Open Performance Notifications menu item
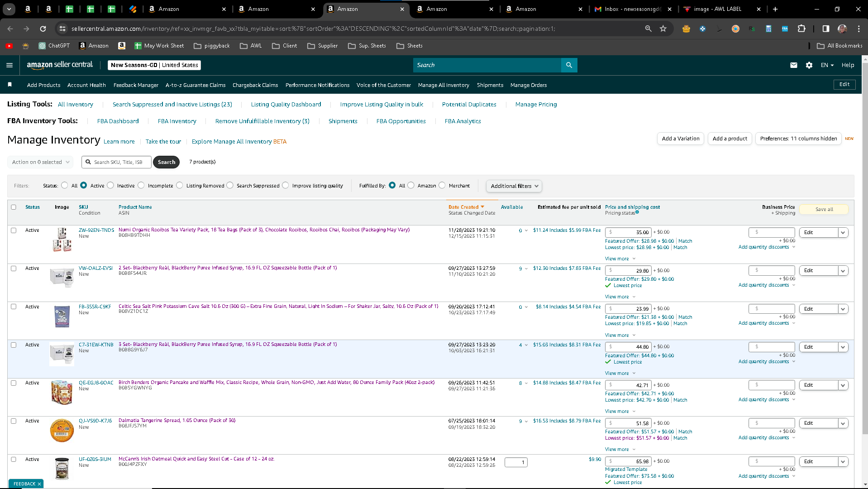 pyautogui.click(x=317, y=85)
